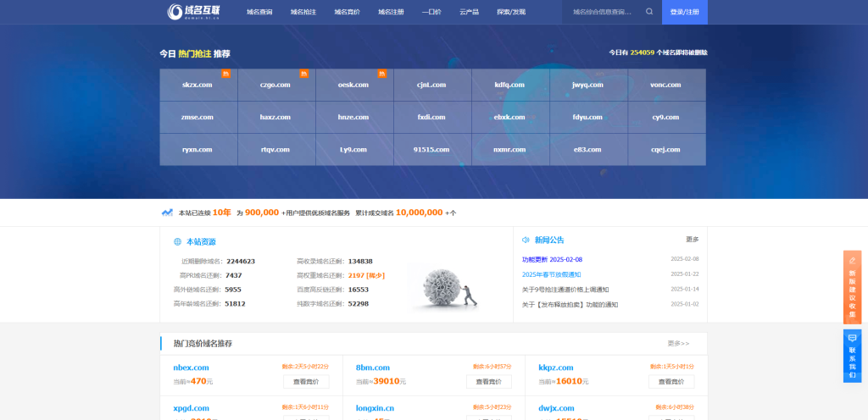Click 纯数字域名还剩 value 52298

click(x=359, y=303)
